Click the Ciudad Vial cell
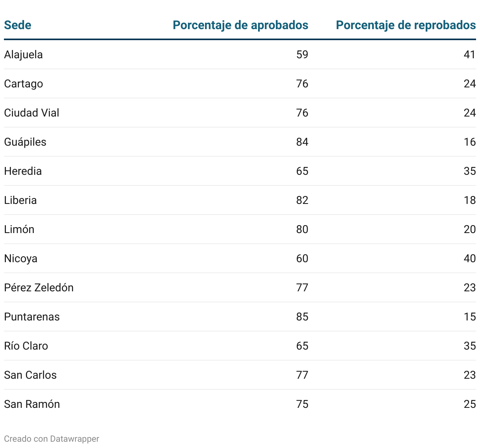 click(31, 113)
